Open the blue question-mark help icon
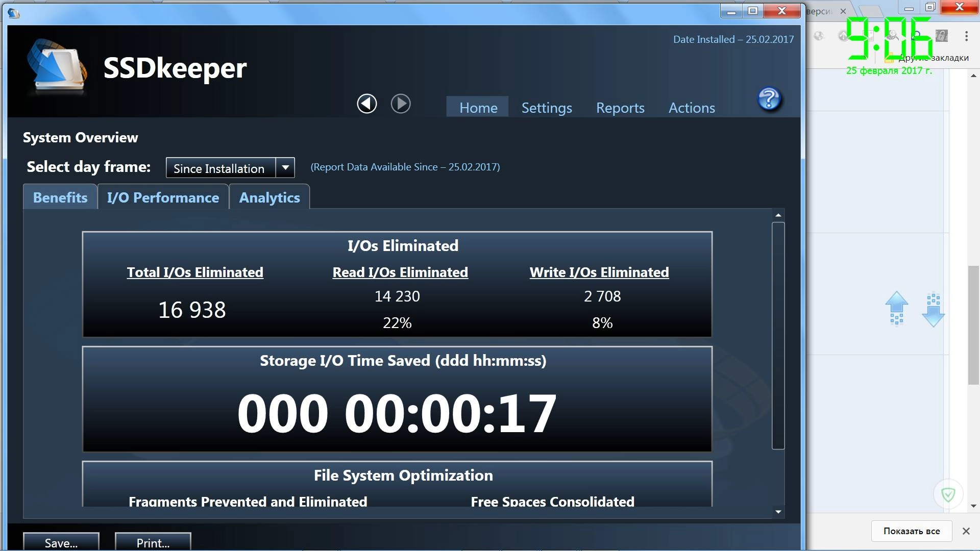Viewport: 980px width, 551px height. tap(769, 98)
